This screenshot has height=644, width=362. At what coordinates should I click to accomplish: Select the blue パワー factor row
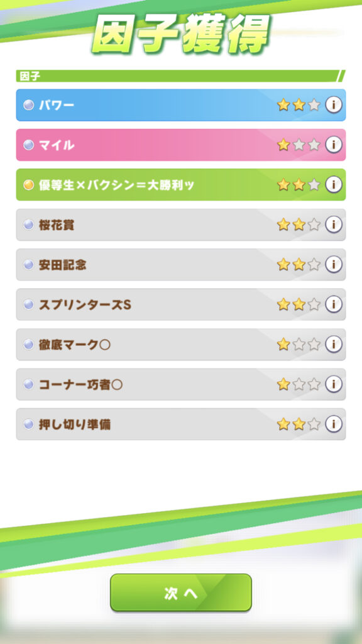[x=180, y=105]
